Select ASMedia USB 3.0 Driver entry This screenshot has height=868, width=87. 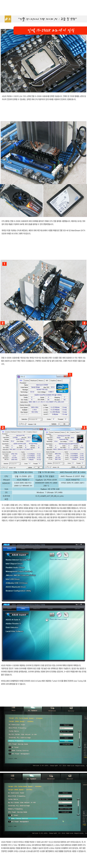coord(17,583)
